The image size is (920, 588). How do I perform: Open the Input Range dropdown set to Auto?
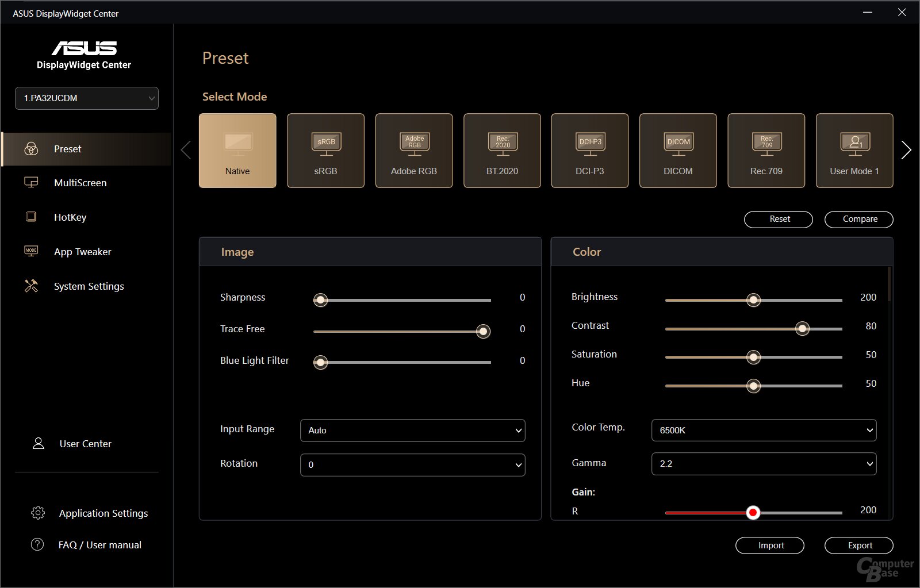tap(412, 430)
